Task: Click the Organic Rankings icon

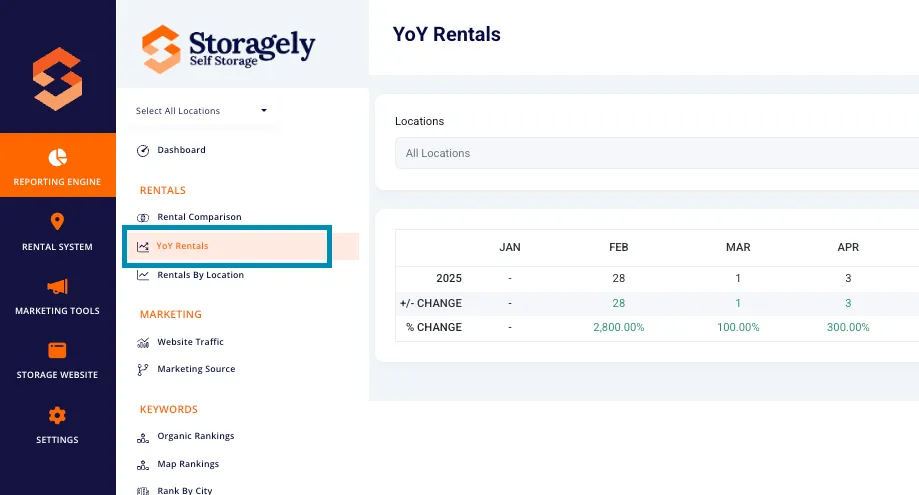Action: [143, 437]
